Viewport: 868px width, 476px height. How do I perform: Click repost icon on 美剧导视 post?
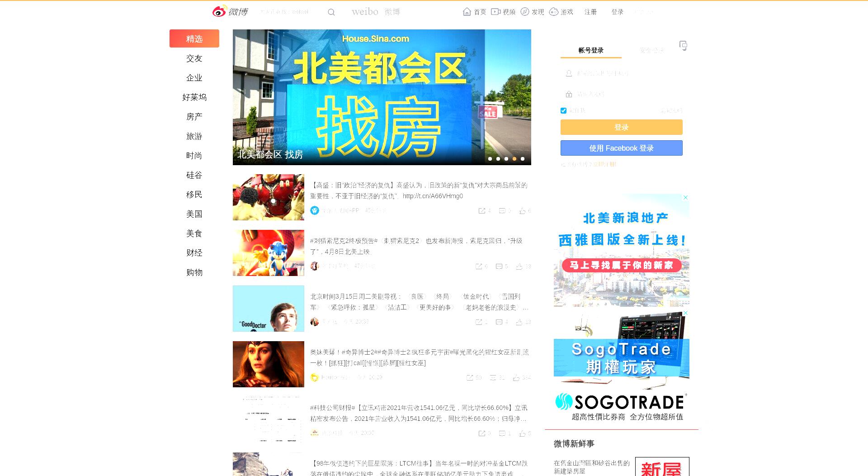click(x=479, y=322)
